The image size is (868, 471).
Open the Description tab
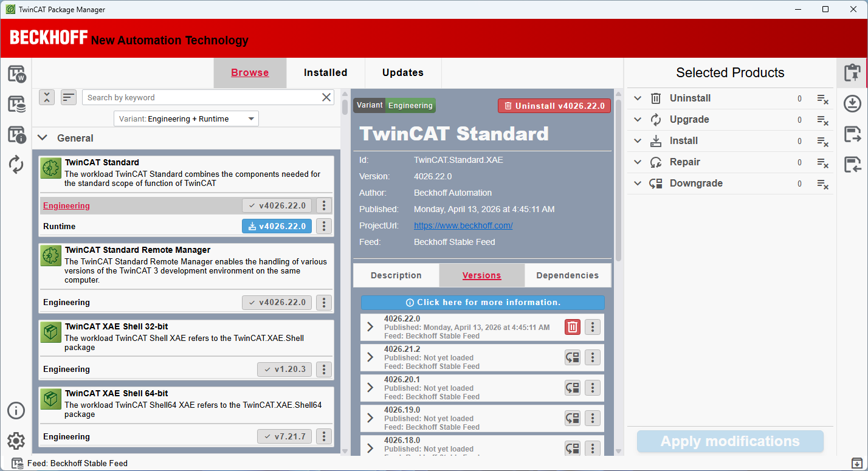pyautogui.click(x=396, y=275)
